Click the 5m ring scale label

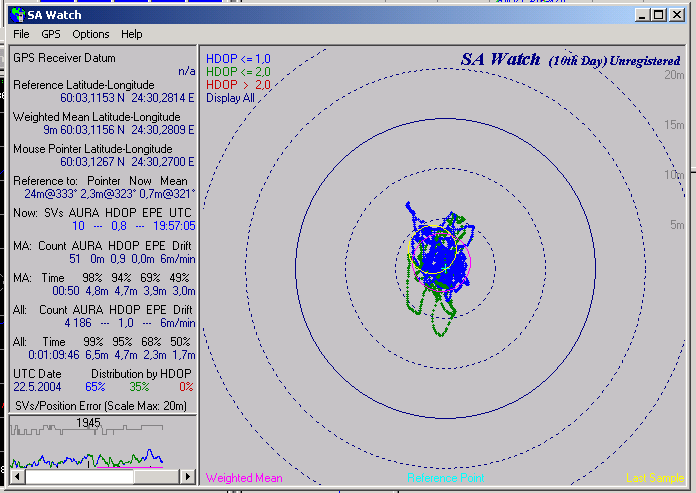[x=677, y=225]
